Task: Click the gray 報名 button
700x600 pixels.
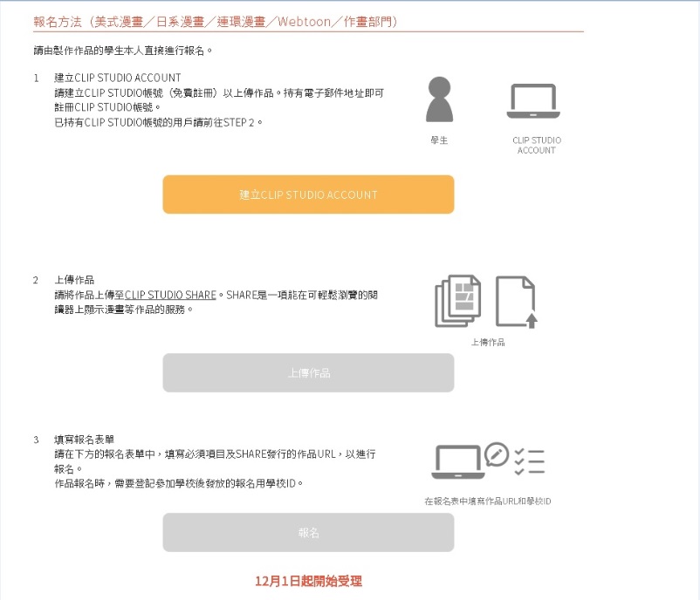Action: 308,533
